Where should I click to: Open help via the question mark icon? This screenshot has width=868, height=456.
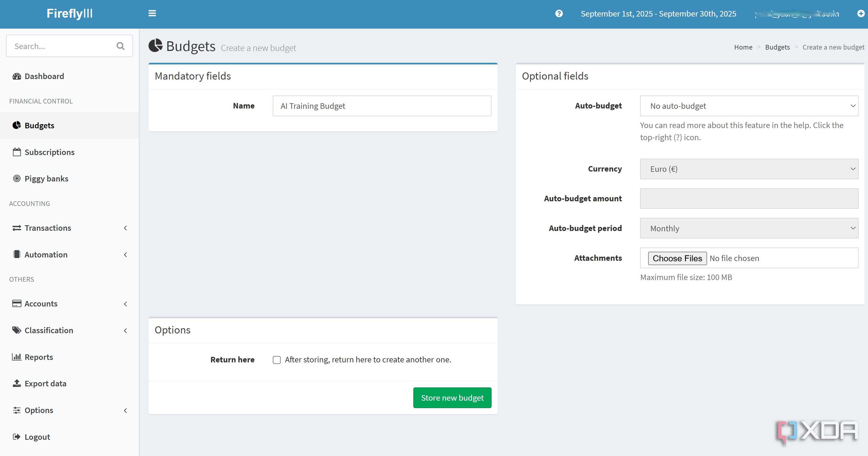559,13
